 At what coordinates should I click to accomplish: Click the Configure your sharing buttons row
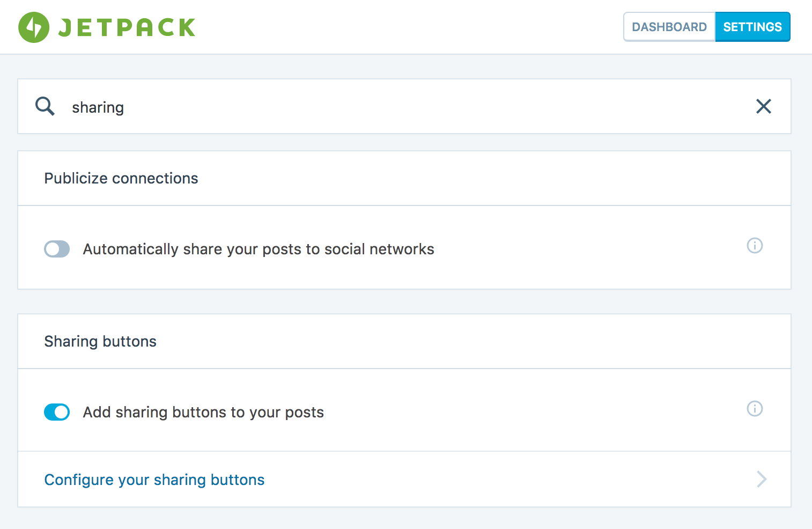(404, 479)
